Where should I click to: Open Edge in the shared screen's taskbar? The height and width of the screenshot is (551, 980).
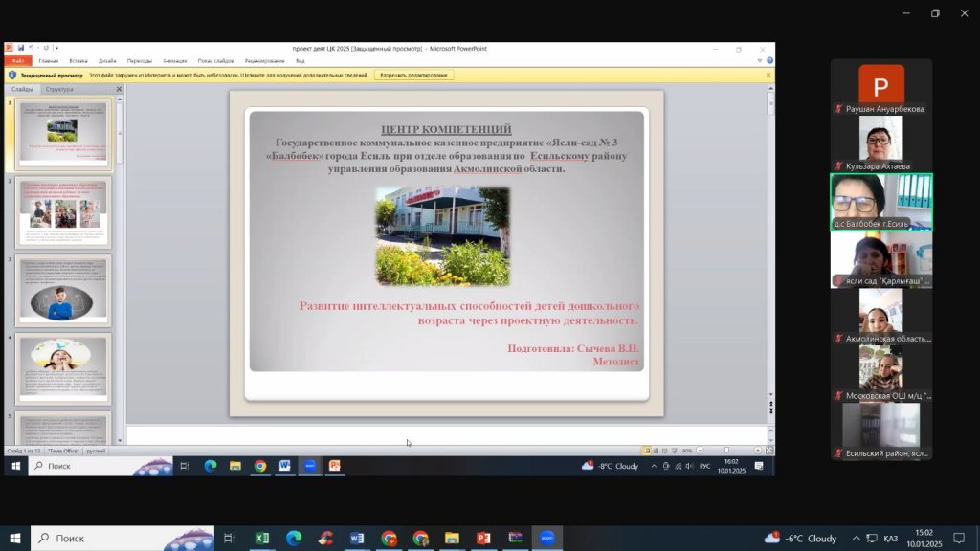tap(210, 466)
